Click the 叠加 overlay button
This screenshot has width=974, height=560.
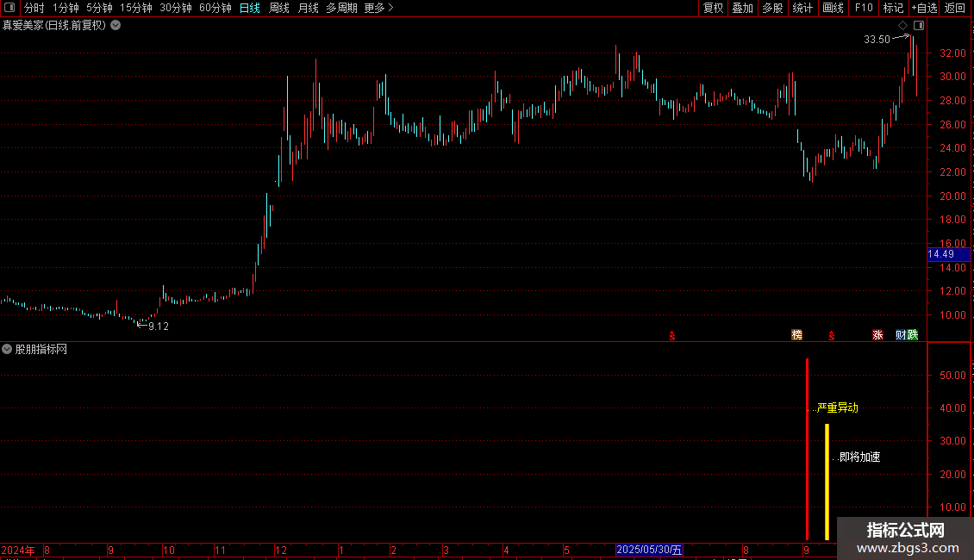pyautogui.click(x=742, y=8)
